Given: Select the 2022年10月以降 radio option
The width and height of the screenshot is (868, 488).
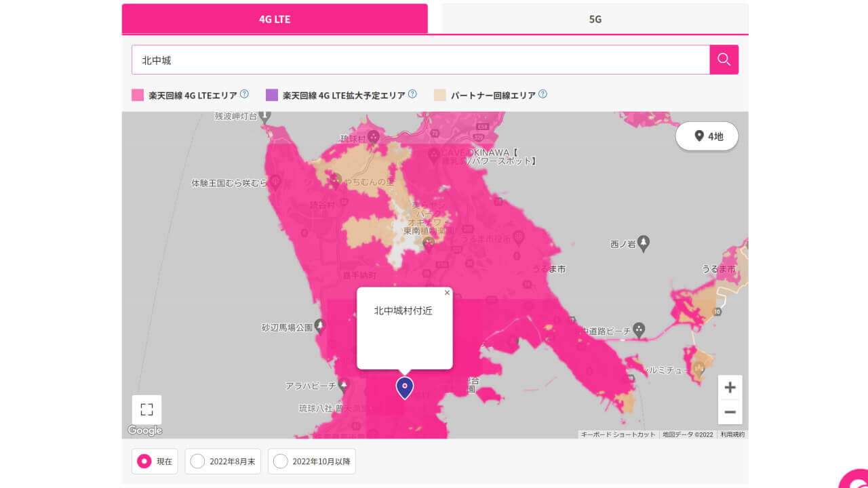Looking at the screenshot, I should [x=280, y=461].
